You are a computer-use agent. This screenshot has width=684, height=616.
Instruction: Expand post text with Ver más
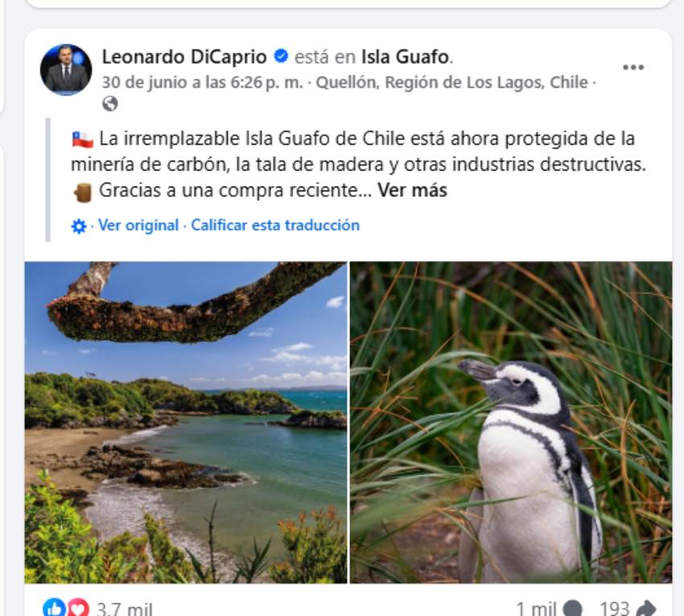pos(412,190)
